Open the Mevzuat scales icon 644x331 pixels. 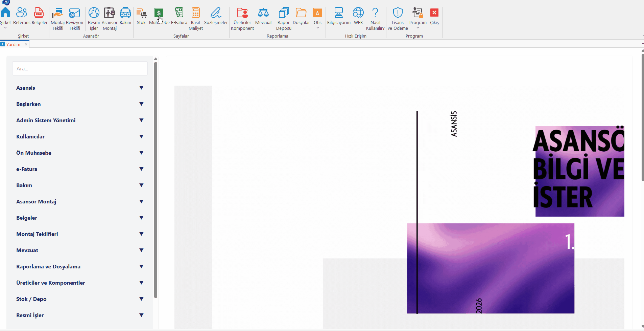263,14
